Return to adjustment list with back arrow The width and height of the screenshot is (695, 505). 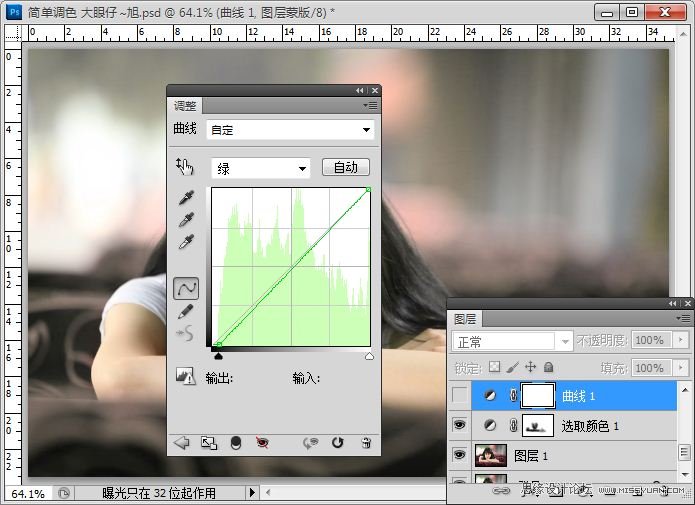click(181, 442)
